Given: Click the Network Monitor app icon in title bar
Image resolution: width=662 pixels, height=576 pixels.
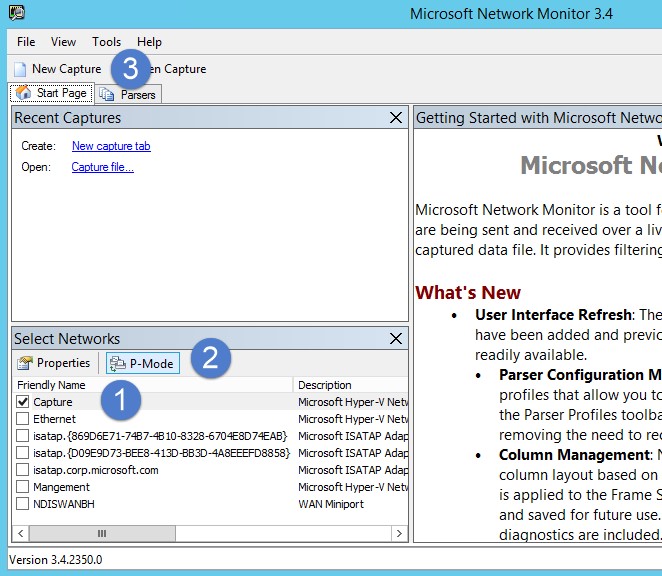Looking at the screenshot, I should (x=17, y=13).
